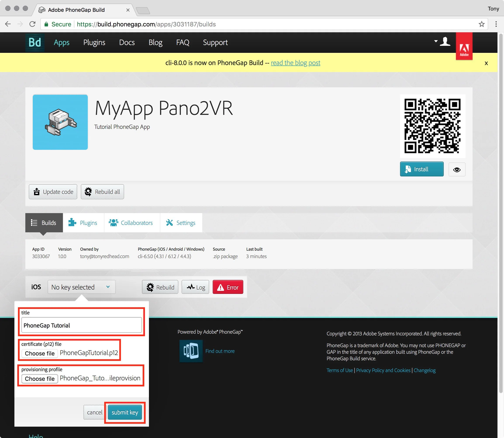Image resolution: width=504 pixels, height=438 pixels.
Task: Toggle the eye visibility button
Action: point(457,169)
